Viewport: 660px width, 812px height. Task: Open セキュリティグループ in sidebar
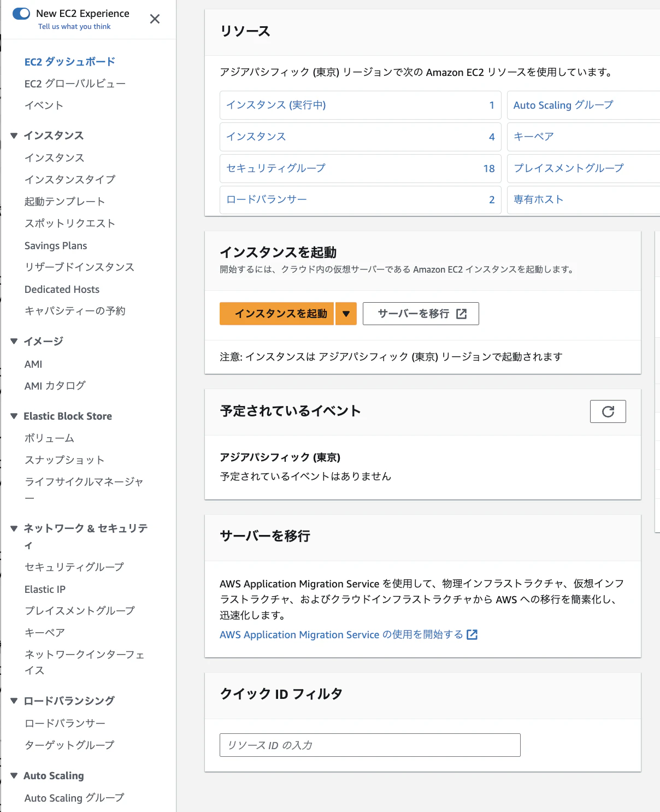pos(74,567)
